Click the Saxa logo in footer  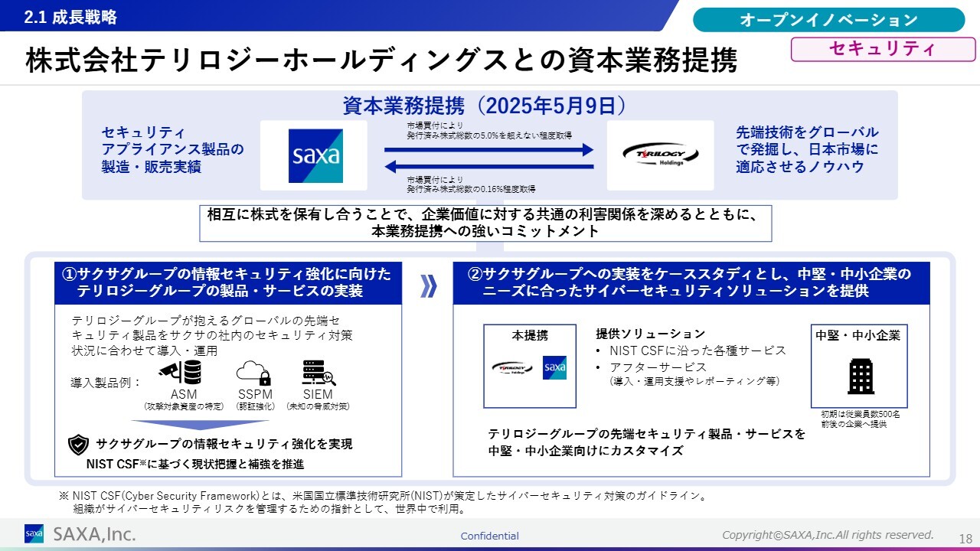[x=34, y=534]
